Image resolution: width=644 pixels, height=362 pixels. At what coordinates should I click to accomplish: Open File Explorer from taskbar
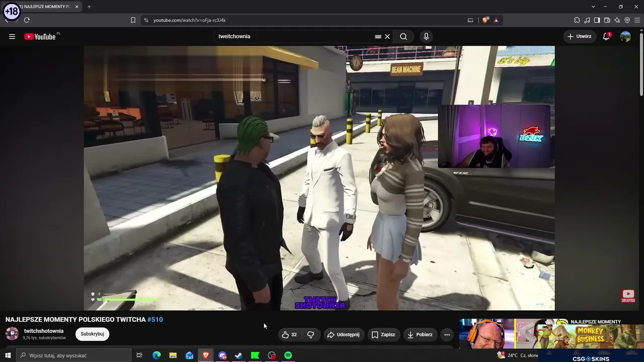pyautogui.click(x=173, y=355)
